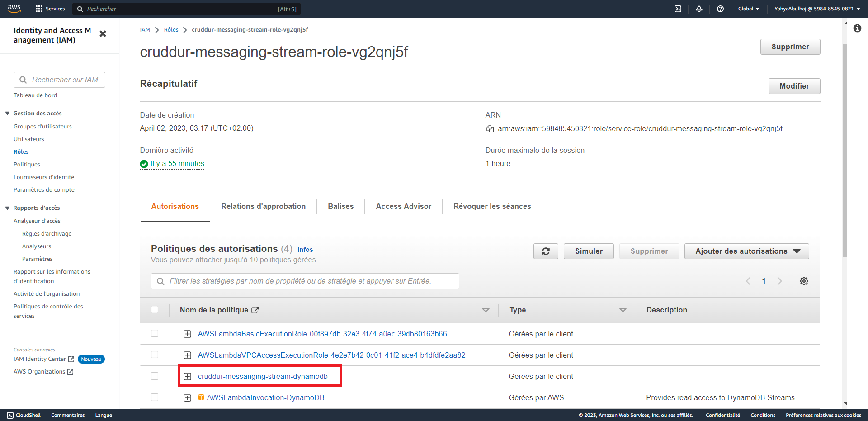Viewport: 868px width, 421px height.
Task: Open the Access Advisor tab
Action: pos(404,207)
